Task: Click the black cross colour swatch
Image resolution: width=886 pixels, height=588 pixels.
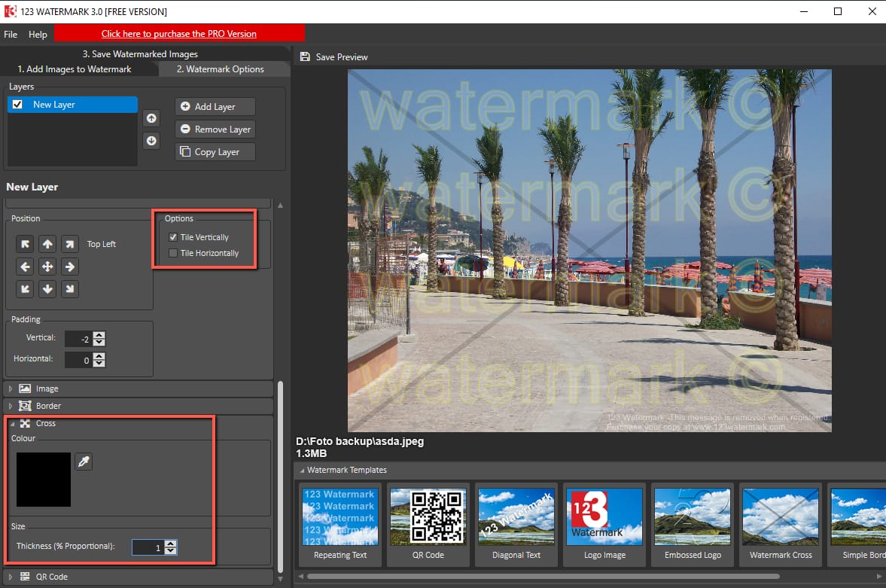Action: [x=42, y=480]
